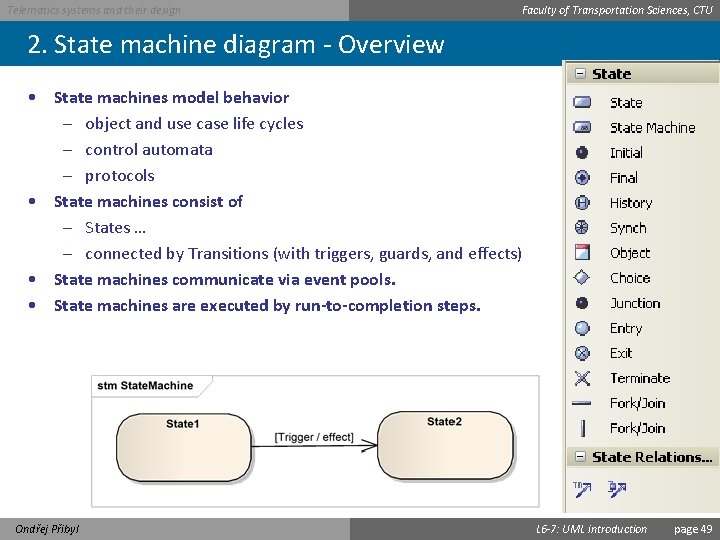Click 'L6-7: UML Introduction' footer text
Image resolution: width=720 pixels, height=540 pixels.
point(591,529)
